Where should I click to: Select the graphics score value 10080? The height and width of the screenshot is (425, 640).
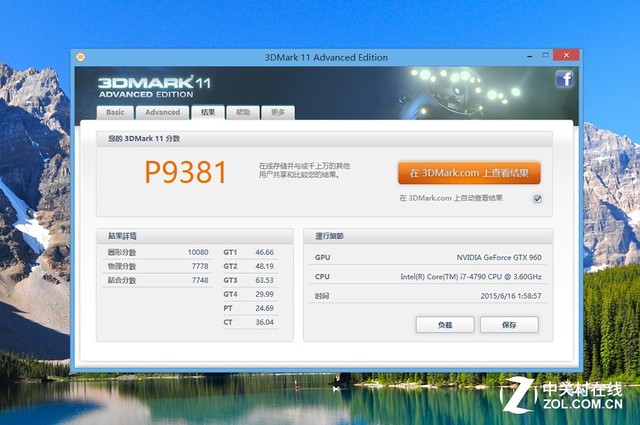[x=198, y=252]
